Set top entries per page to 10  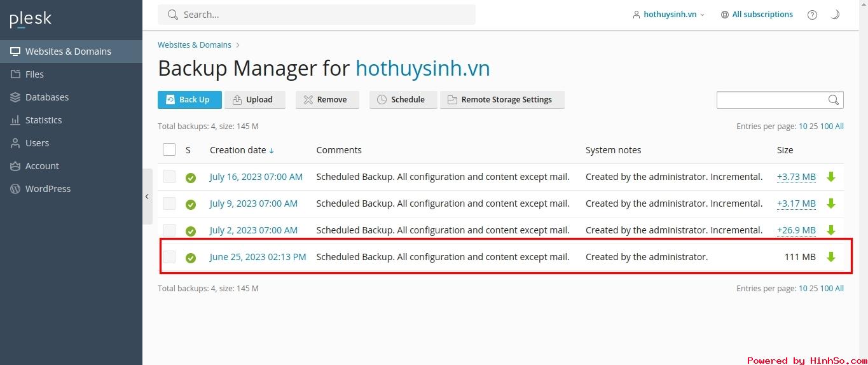[803, 127]
